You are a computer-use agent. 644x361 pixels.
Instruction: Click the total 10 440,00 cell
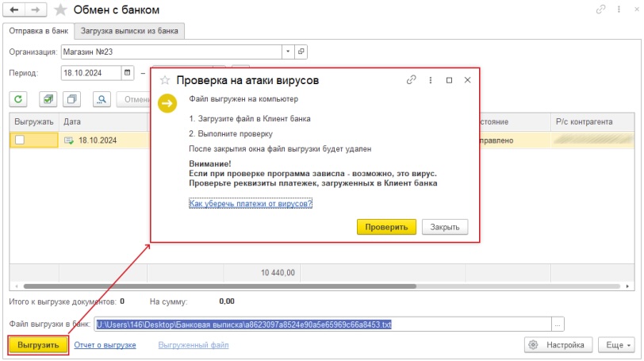pos(262,273)
